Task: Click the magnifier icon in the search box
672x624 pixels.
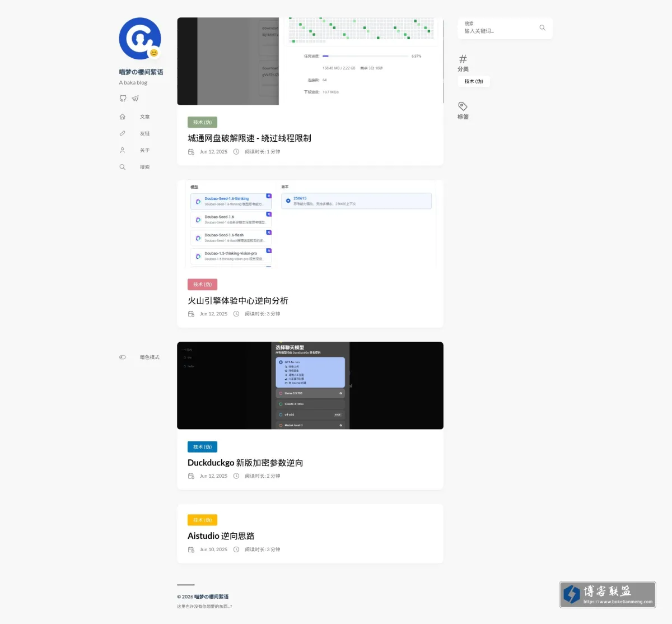Action: pos(542,27)
